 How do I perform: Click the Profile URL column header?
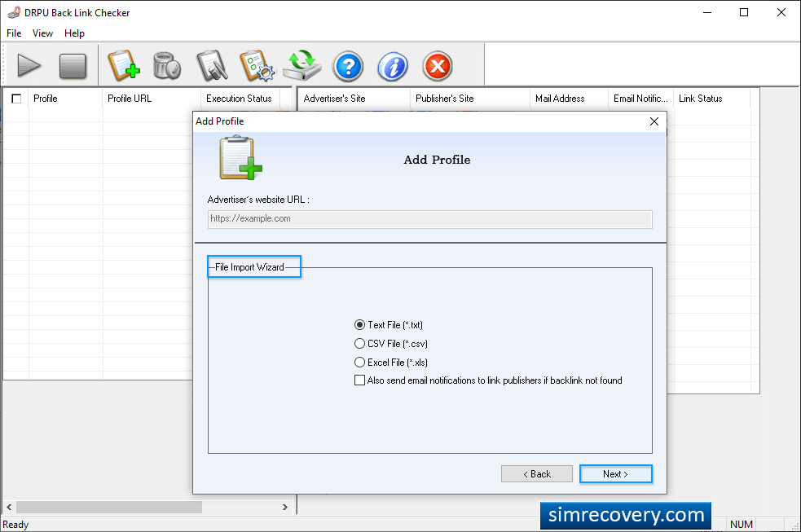tap(152, 99)
